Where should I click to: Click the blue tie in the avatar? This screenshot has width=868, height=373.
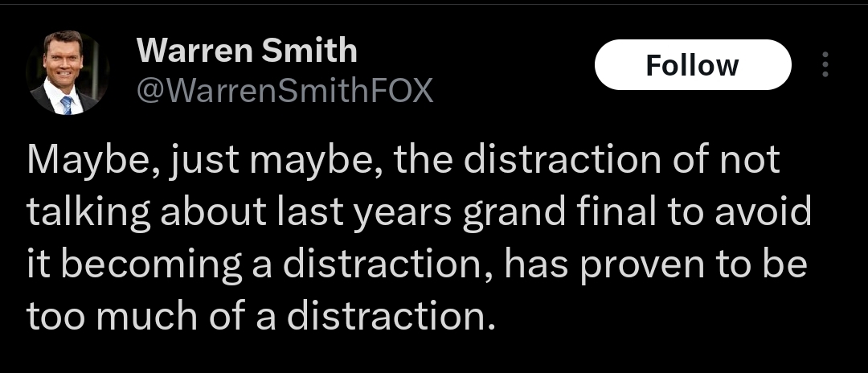click(x=67, y=104)
